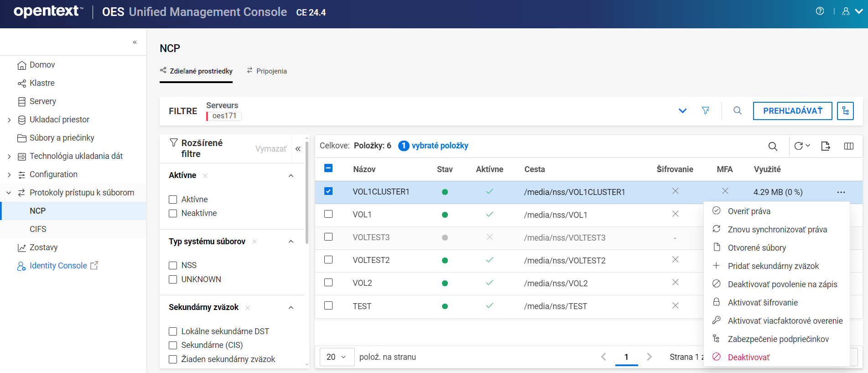Image resolution: width=868 pixels, height=373 pixels.
Task: Select the VOLTEST2 row checkbox
Action: point(328,260)
